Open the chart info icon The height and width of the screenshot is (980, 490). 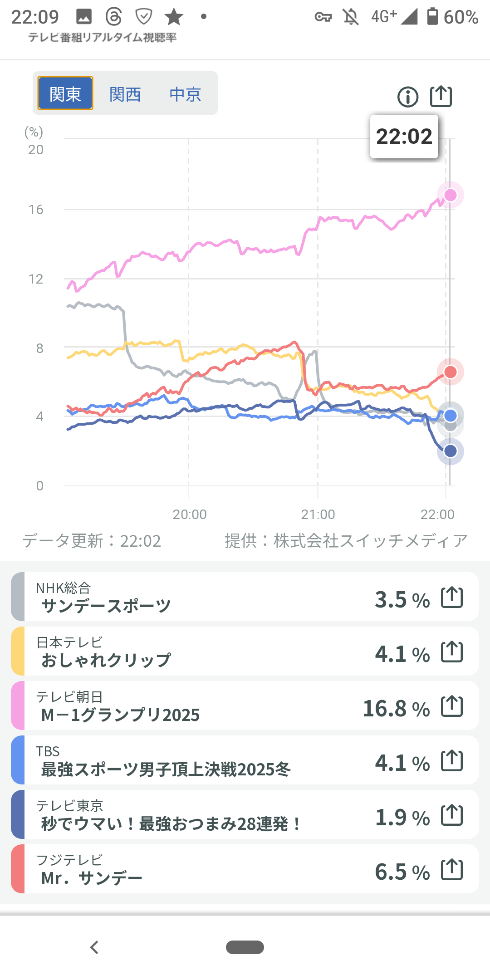[407, 97]
